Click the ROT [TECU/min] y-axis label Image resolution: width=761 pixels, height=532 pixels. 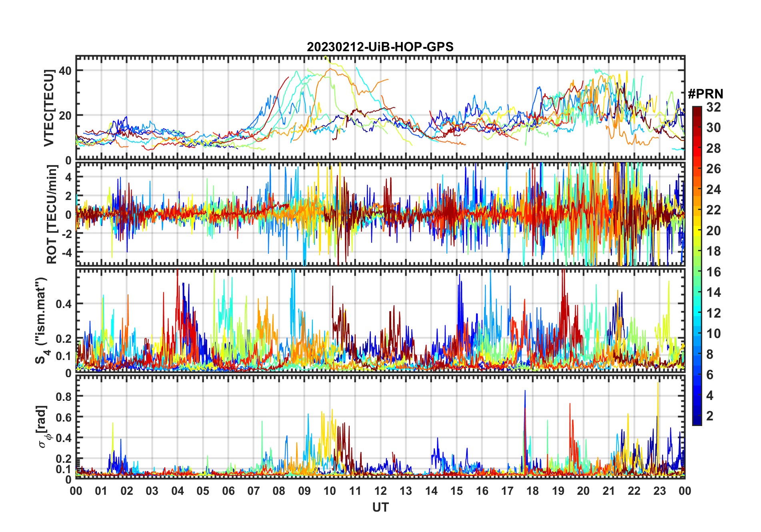point(52,214)
